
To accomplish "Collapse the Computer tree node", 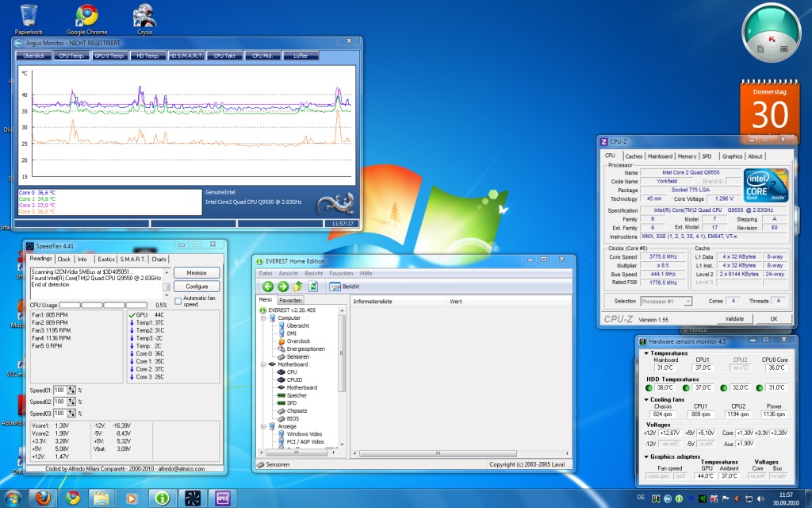I will pos(263,317).
